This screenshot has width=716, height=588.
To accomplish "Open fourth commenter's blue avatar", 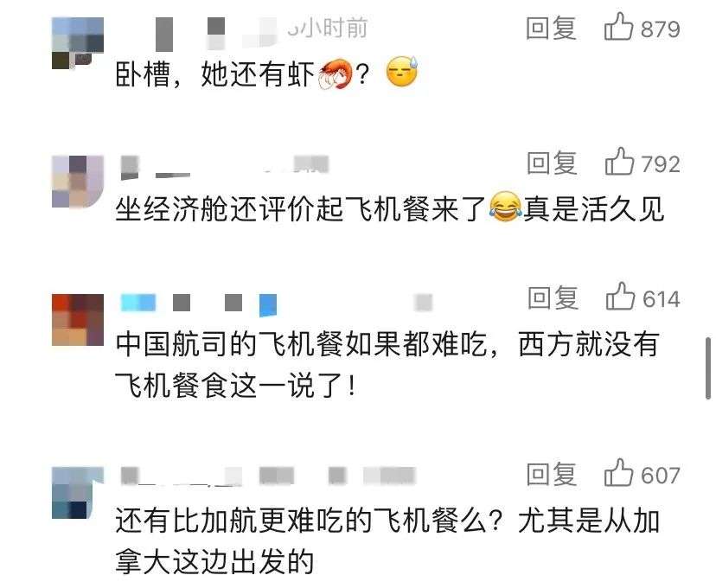I will (78, 493).
